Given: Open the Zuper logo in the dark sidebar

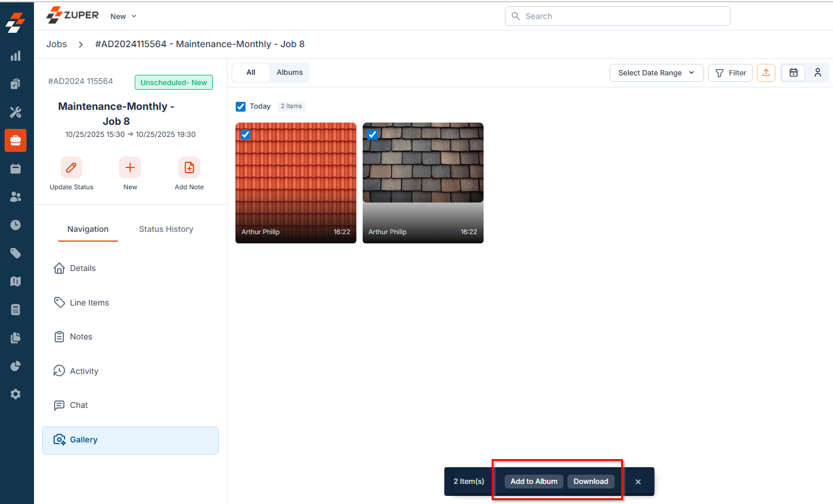Looking at the screenshot, I should pos(16,22).
